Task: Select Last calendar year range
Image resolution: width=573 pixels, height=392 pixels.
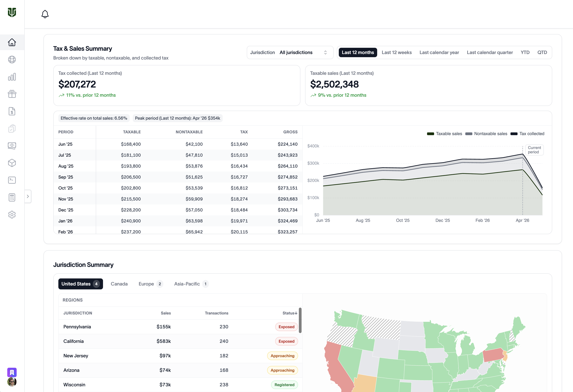Action: (x=439, y=52)
